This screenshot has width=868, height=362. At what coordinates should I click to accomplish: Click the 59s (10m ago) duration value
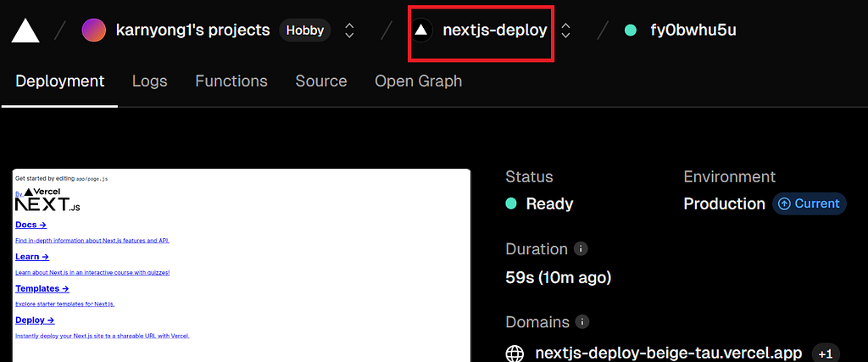(558, 277)
